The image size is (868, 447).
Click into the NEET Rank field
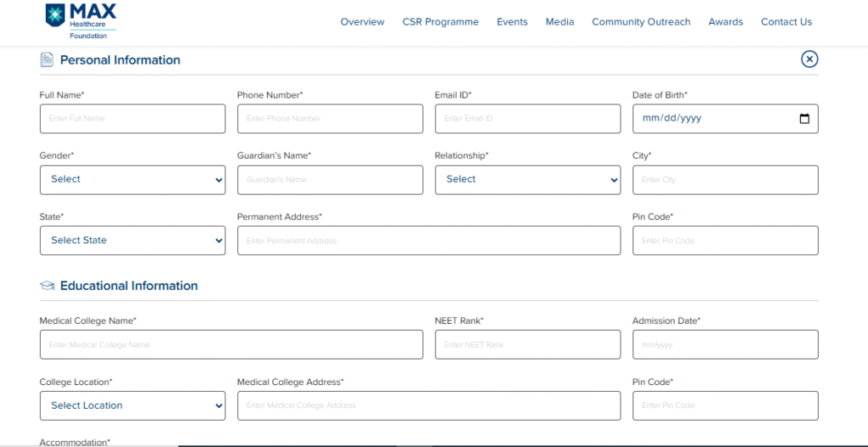coord(527,344)
